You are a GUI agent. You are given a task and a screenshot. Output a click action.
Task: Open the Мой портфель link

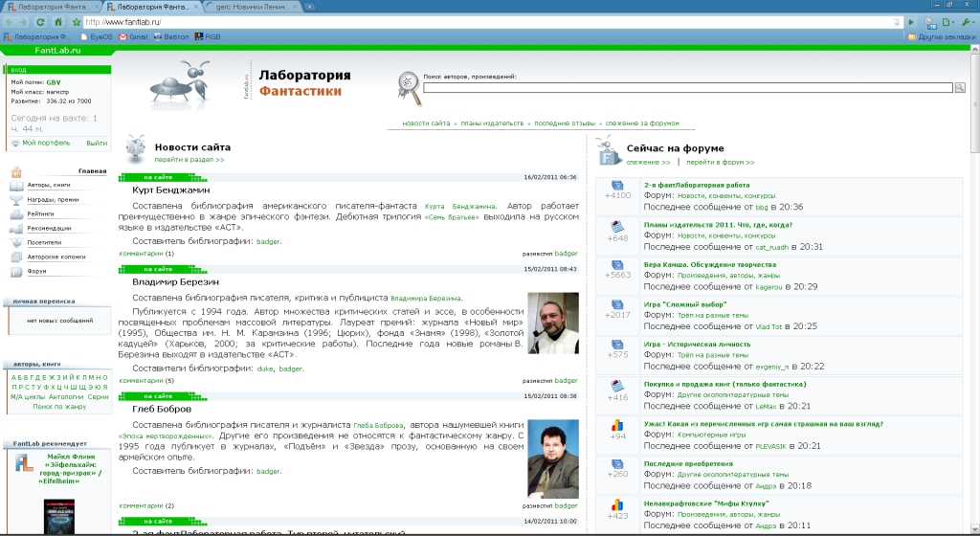click(45, 143)
